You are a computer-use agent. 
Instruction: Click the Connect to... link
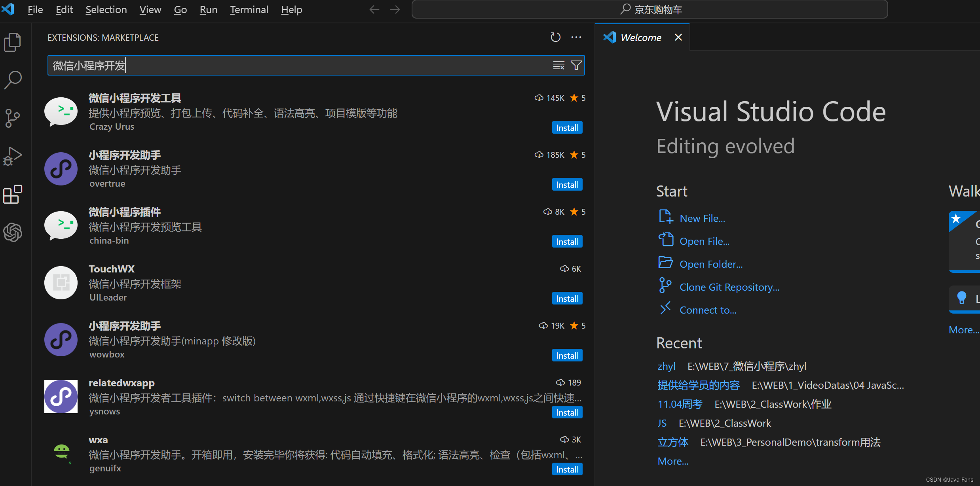[x=708, y=310]
